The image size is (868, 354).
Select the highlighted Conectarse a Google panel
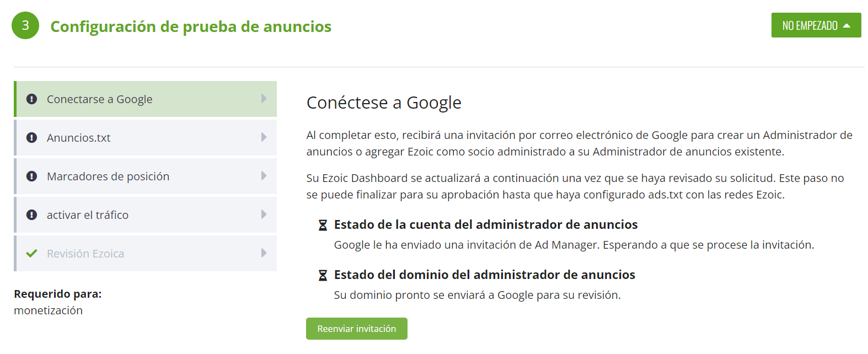144,99
